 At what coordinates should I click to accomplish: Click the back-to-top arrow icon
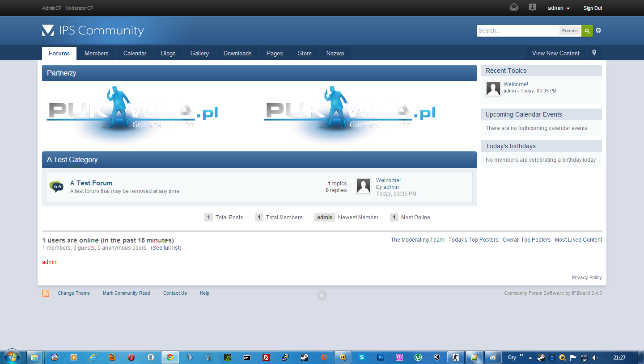pos(322,295)
